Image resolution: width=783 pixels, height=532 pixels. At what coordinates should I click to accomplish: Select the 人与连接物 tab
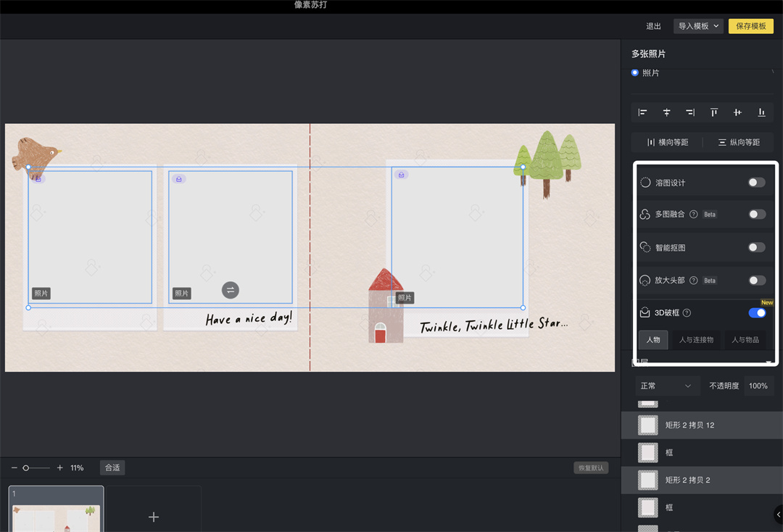[x=696, y=340]
